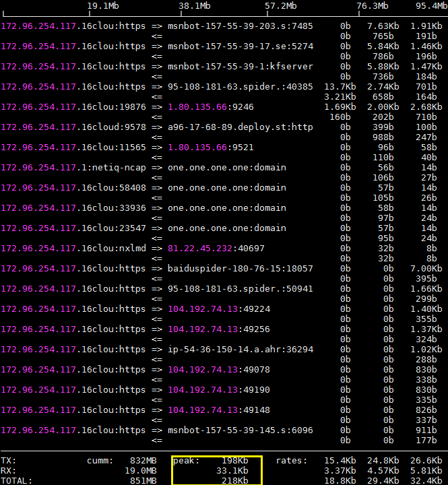The height and width of the screenshot is (485, 448).
Task: Click the msnbot-157-55-39-145.s:6096 entry
Action: point(240,430)
